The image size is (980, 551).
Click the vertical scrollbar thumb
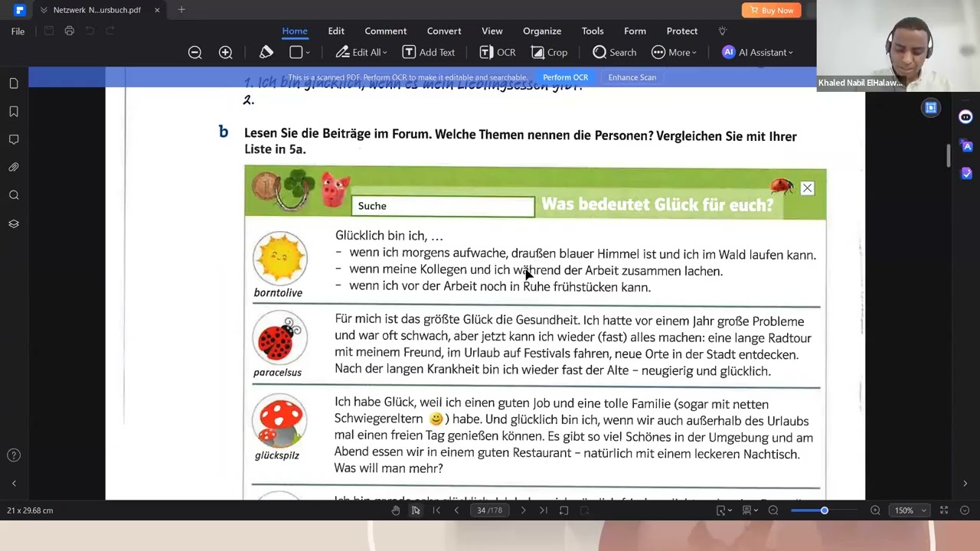pos(948,155)
